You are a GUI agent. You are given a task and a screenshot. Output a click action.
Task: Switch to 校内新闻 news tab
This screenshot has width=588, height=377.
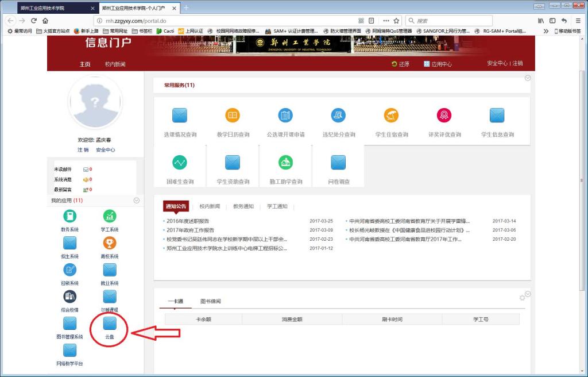(x=210, y=206)
